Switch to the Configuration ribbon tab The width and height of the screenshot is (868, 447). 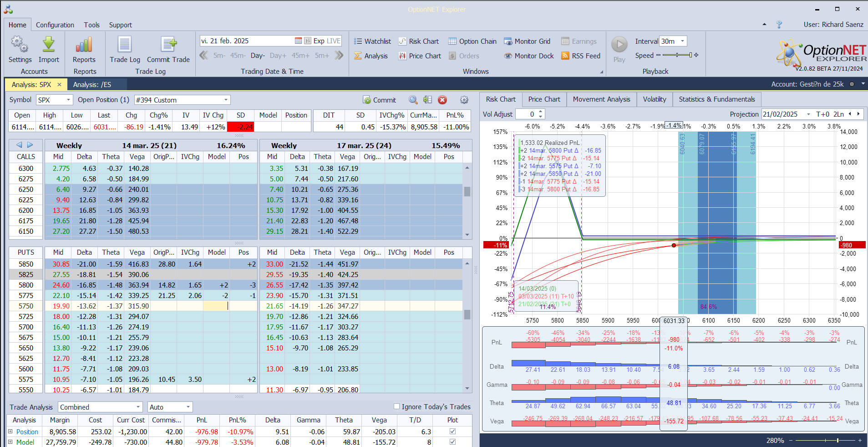coord(55,25)
